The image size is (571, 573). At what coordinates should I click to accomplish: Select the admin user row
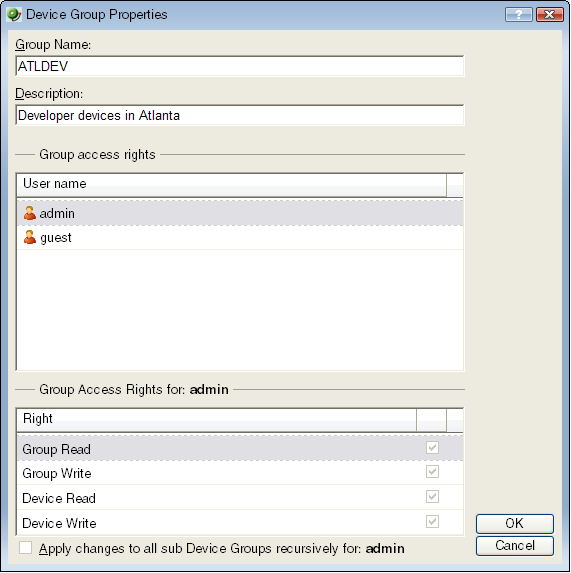pyautogui.click(x=240, y=213)
